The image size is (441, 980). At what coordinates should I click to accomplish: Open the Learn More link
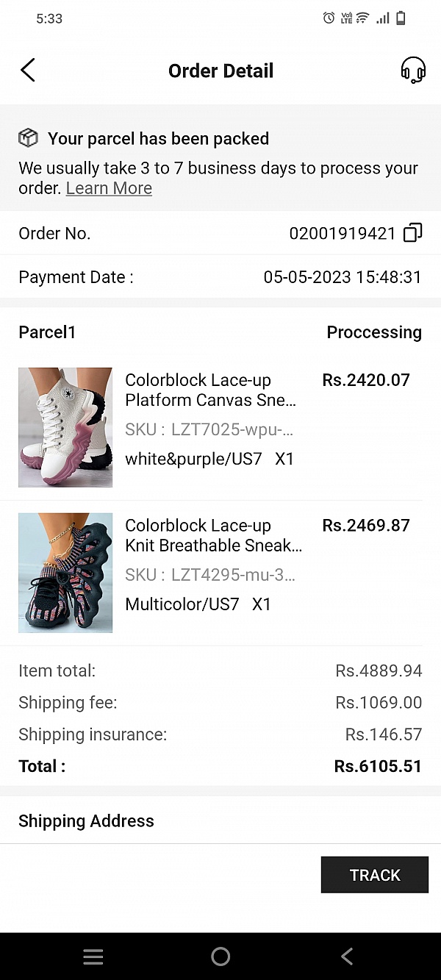point(109,188)
